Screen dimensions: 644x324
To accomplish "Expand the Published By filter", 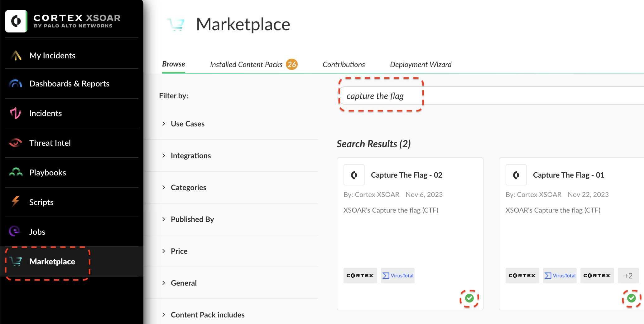I will pos(164,219).
